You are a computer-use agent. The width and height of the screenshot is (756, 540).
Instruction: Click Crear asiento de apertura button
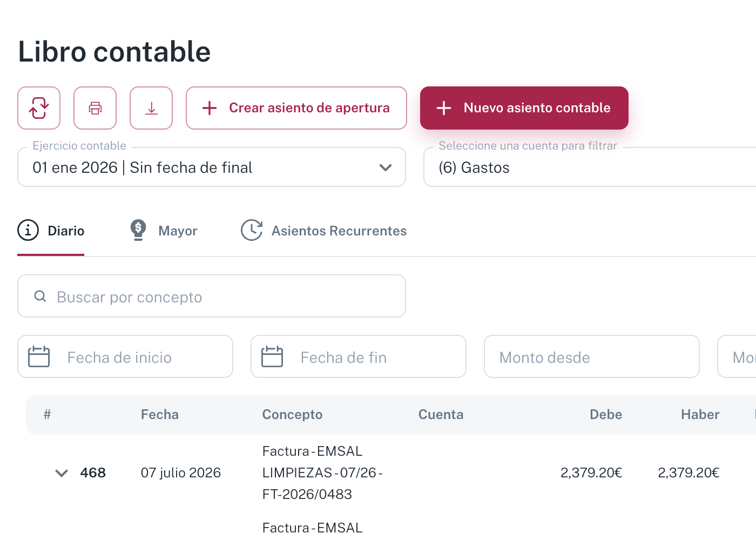(x=296, y=108)
